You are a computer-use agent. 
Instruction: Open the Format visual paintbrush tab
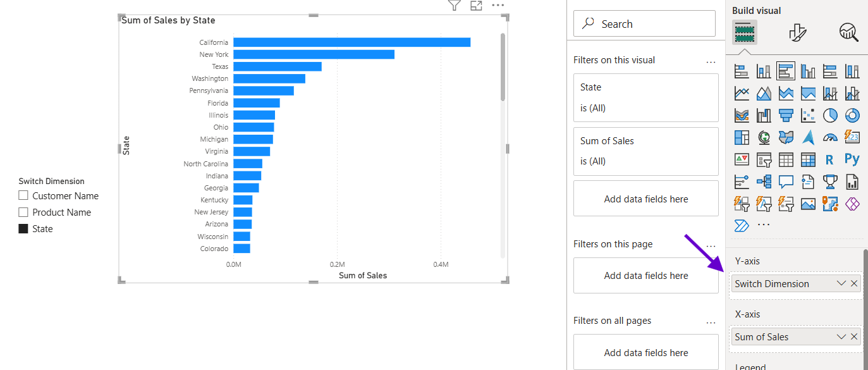click(x=798, y=32)
